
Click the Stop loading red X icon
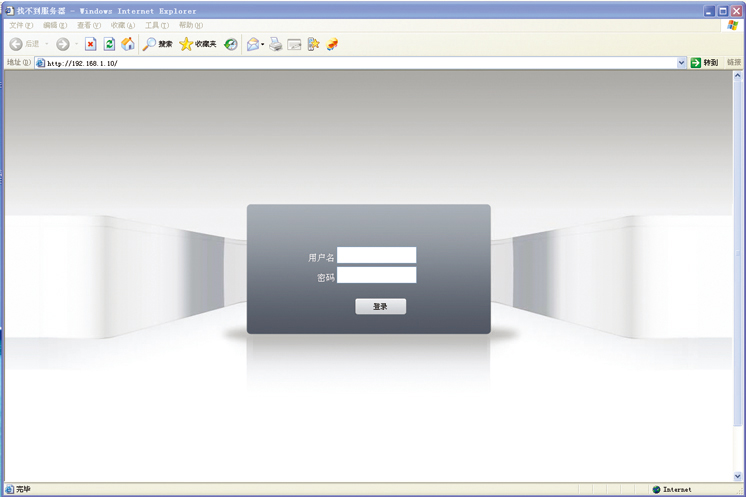(90, 44)
